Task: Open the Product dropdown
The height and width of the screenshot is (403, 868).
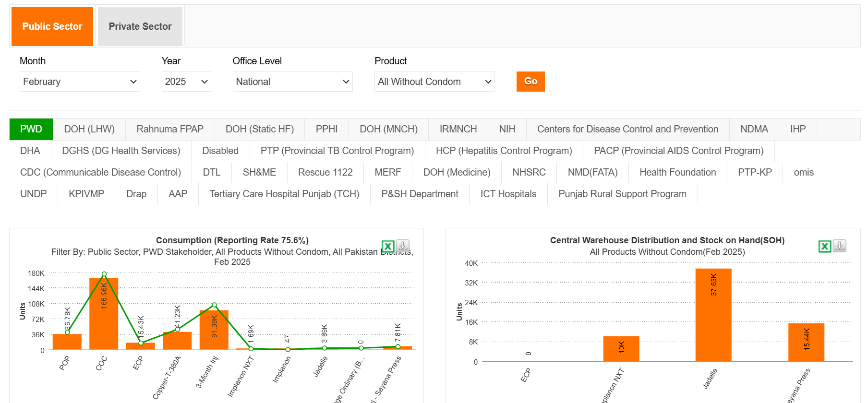Action: pyautogui.click(x=434, y=82)
